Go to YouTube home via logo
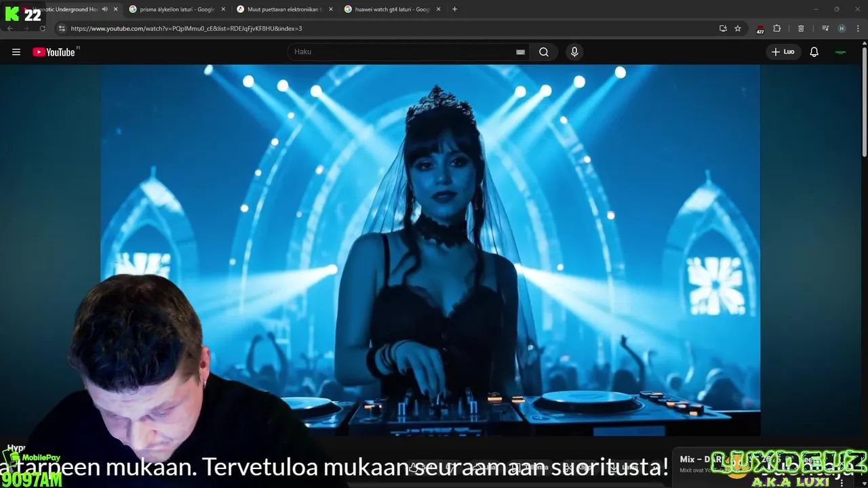868x488 pixels. tap(54, 52)
